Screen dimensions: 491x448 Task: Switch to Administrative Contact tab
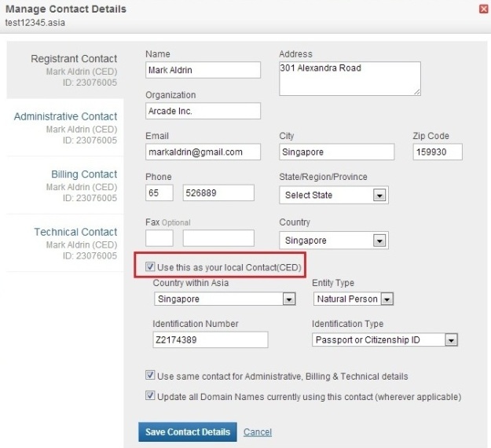point(65,116)
